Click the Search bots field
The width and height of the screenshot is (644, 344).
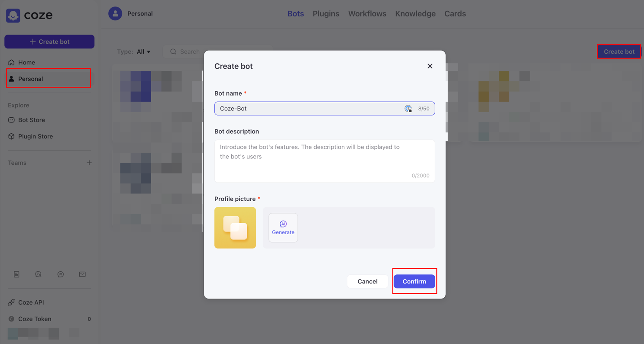pos(217,51)
